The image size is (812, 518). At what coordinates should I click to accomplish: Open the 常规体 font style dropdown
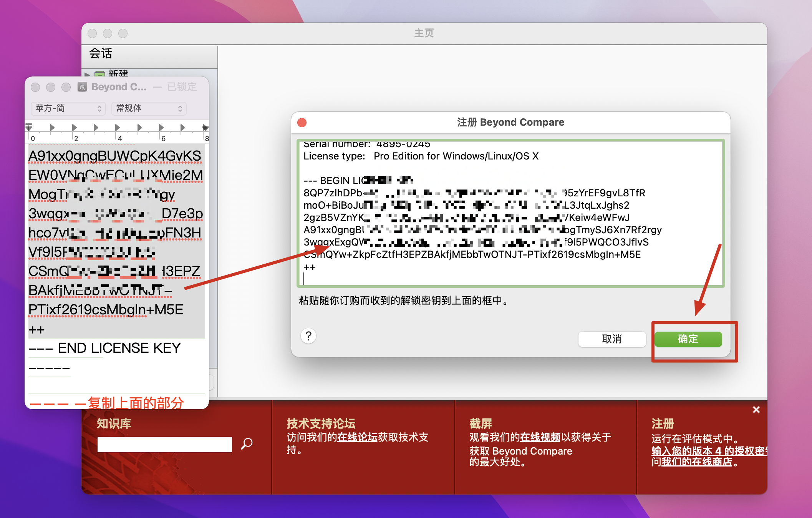tap(149, 108)
